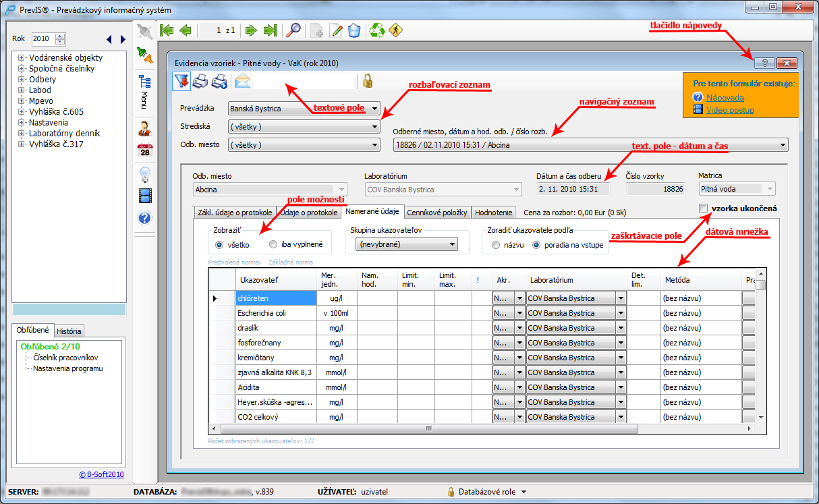Select 'iba vyplnené' radio option

(273, 244)
